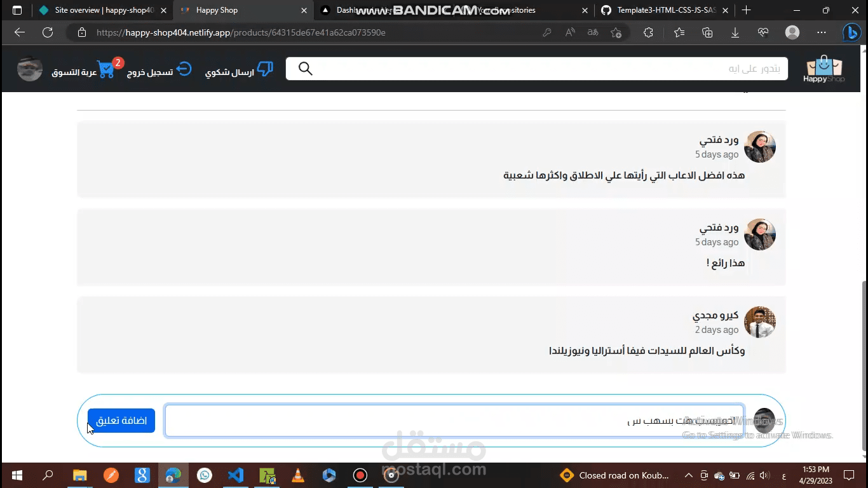Image resolution: width=868 pixels, height=488 pixels.
Task: Open Windows taskbar search
Action: 48,475
